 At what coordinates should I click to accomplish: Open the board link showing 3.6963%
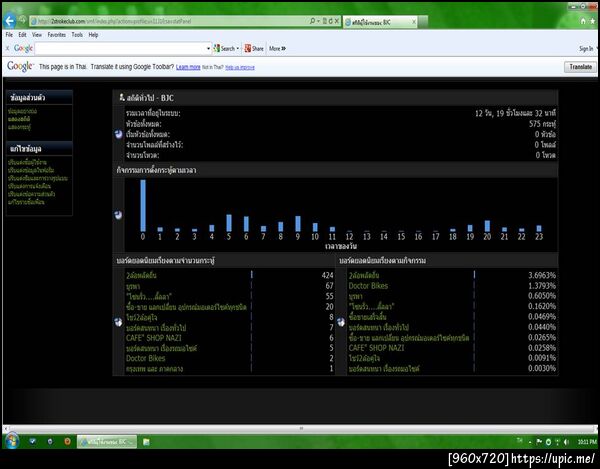(364, 275)
